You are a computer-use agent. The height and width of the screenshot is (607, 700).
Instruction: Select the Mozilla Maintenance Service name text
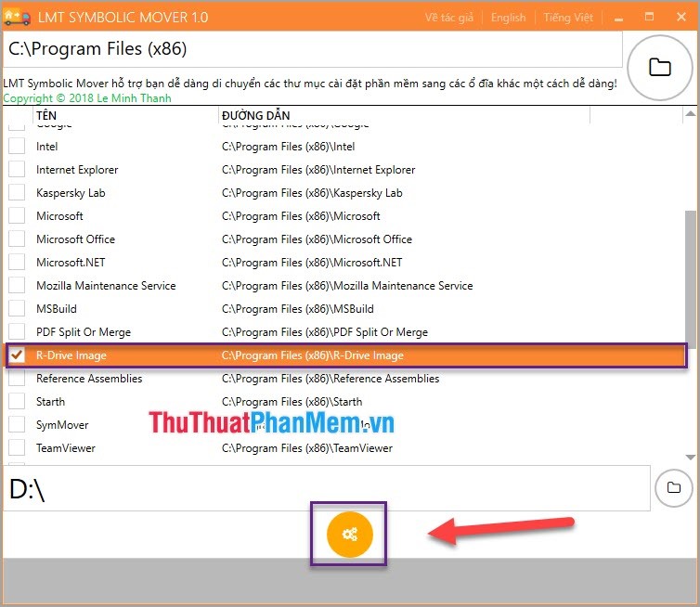point(106,286)
